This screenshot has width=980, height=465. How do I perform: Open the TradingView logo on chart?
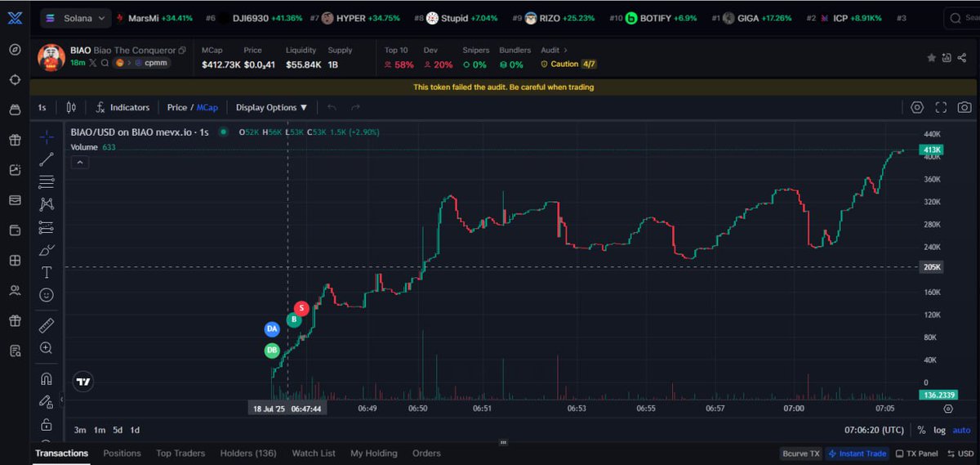[x=82, y=381]
